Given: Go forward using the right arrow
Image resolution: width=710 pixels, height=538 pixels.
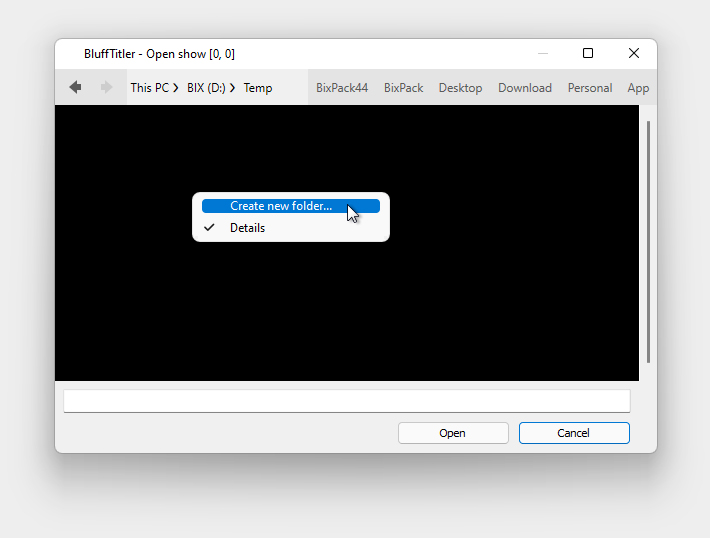Looking at the screenshot, I should (106, 87).
